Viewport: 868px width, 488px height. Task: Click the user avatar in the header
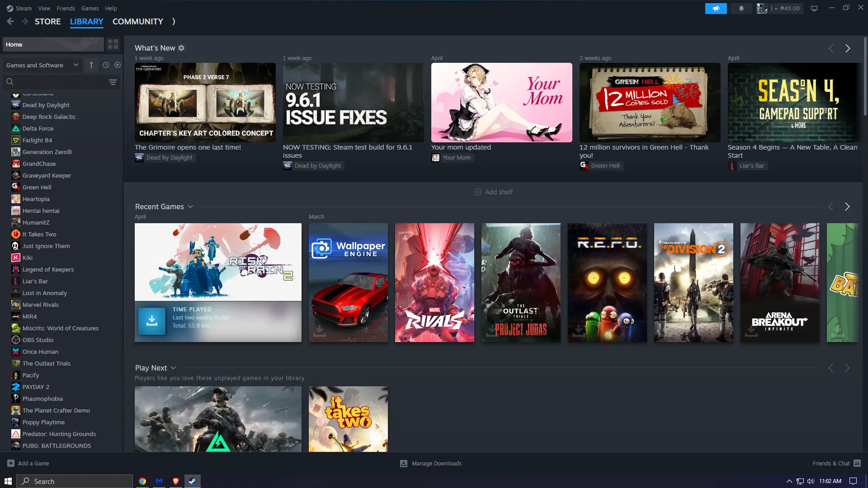click(x=762, y=8)
